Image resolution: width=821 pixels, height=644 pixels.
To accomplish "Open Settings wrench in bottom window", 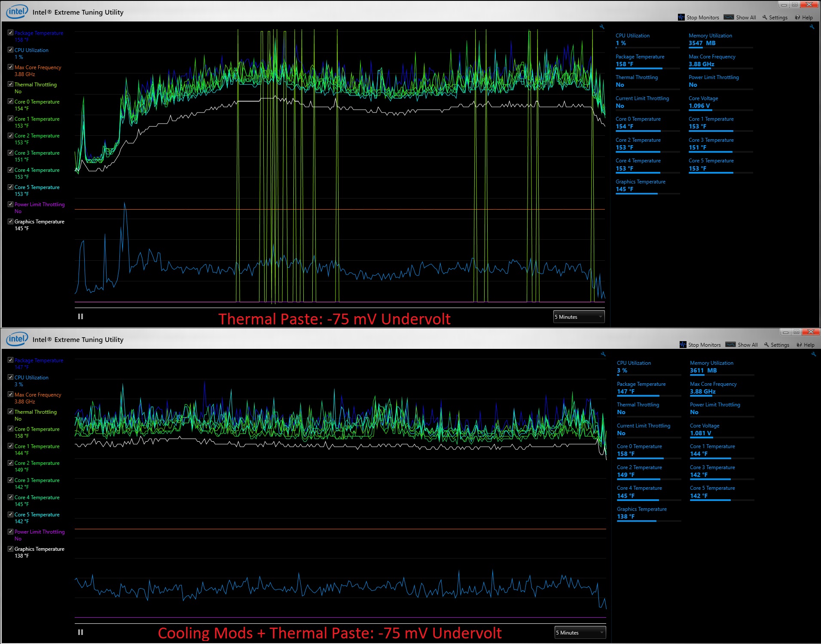I will [766, 345].
